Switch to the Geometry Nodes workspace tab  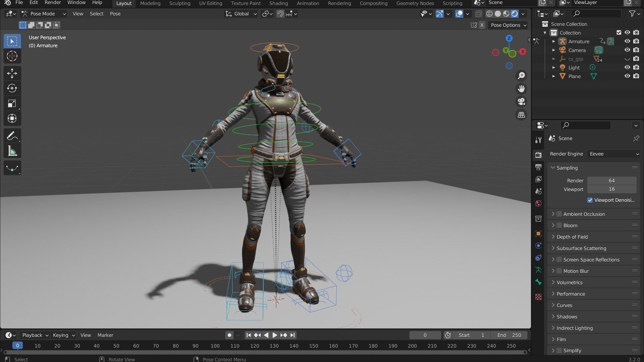(x=415, y=3)
